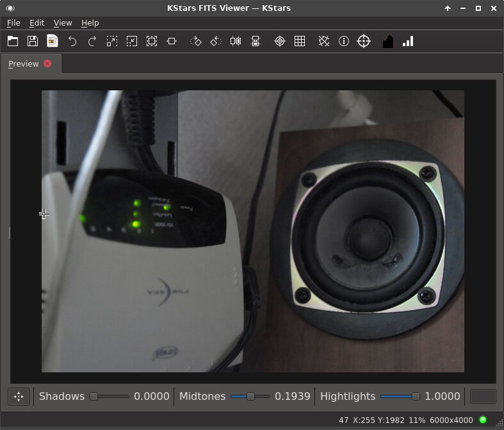Show the FITS header info
The image size is (504, 430).
pos(344,41)
